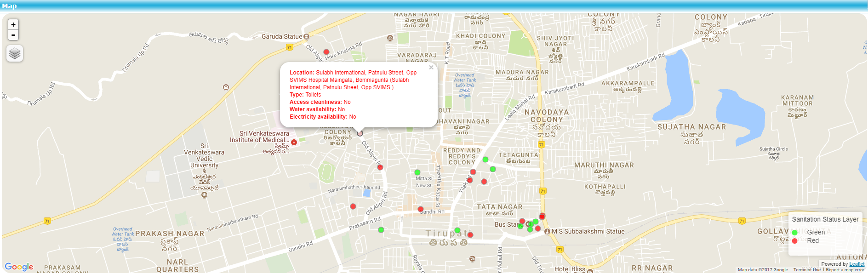Click the Red legend swatch

point(794,241)
